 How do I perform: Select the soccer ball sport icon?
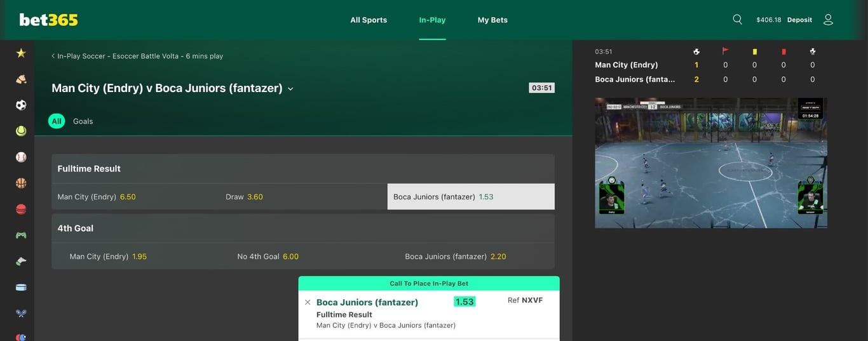coord(21,105)
